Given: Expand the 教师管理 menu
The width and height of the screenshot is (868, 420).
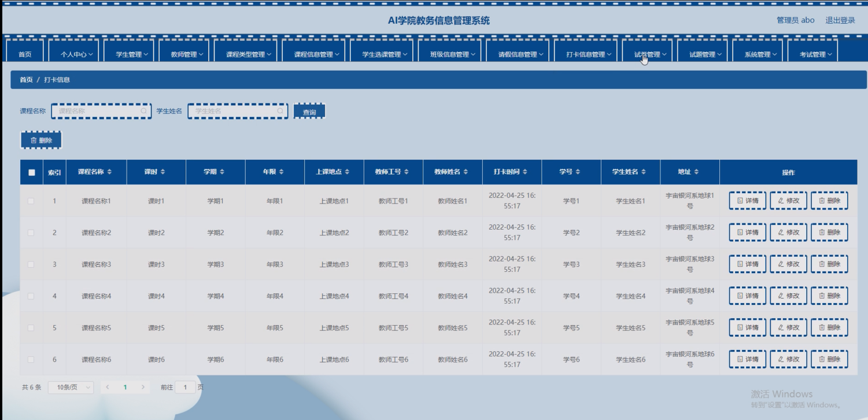Looking at the screenshot, I should coord(184,51).
